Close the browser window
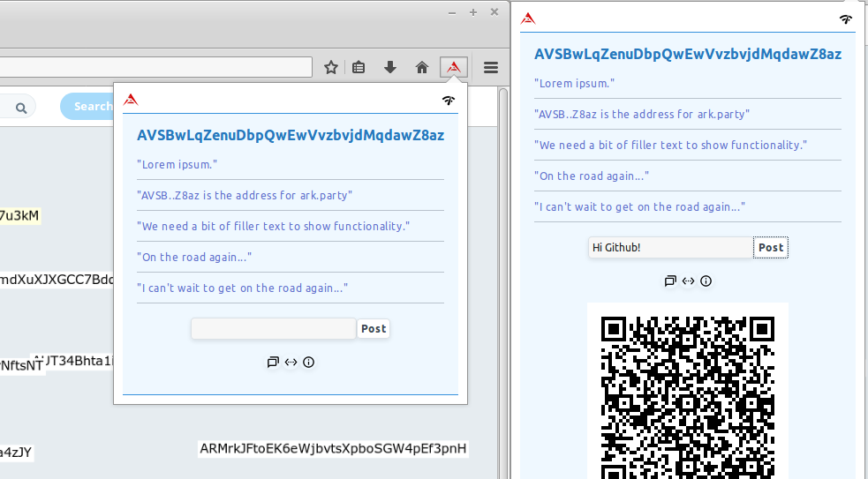 click(x=494, y=12)
